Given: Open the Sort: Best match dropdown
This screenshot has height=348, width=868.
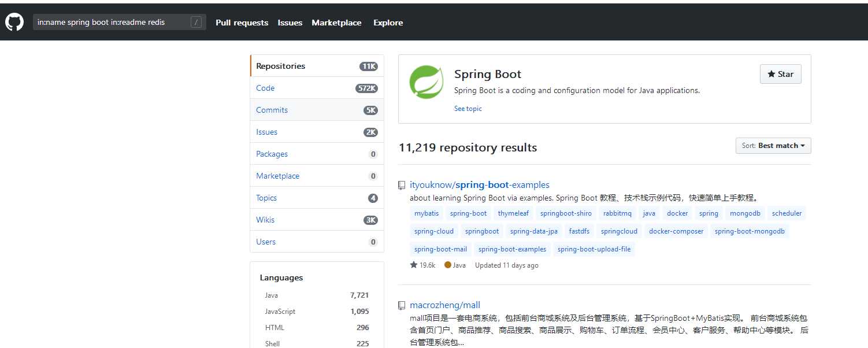Looking at the screenshot, I should click(x=773, y=146).
